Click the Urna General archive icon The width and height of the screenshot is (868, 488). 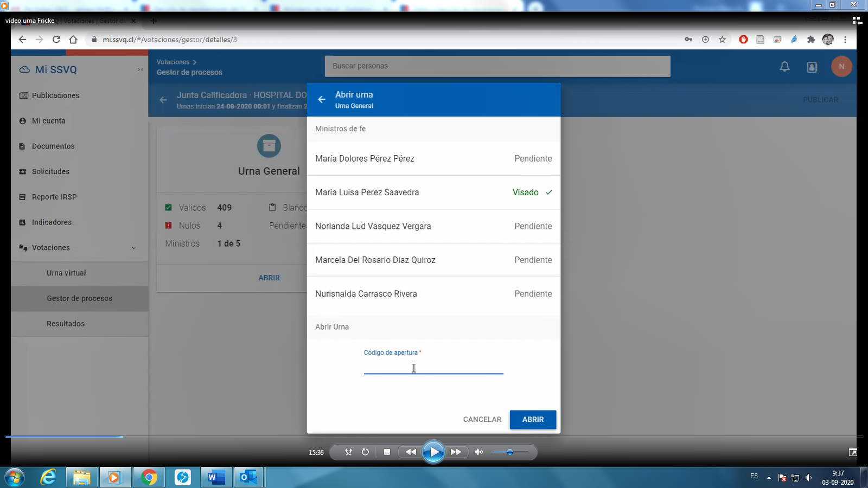[x=269, y=146]
